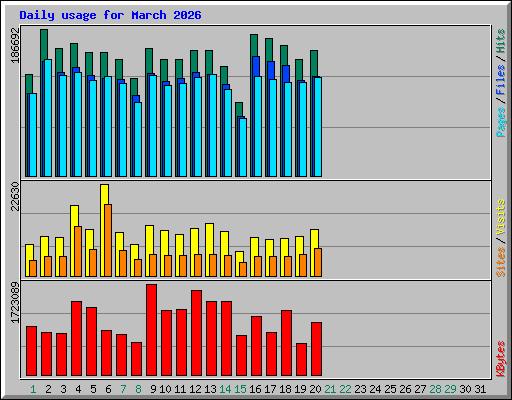Click the red KBytes bar for day 9
The image size is (512, 400).
[151, 330]
